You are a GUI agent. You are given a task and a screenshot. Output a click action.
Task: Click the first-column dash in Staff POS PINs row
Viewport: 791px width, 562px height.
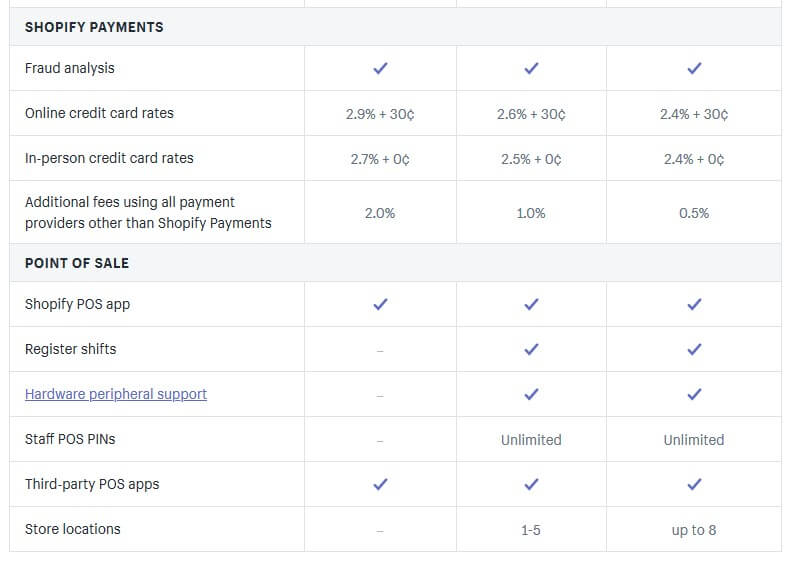380,441
